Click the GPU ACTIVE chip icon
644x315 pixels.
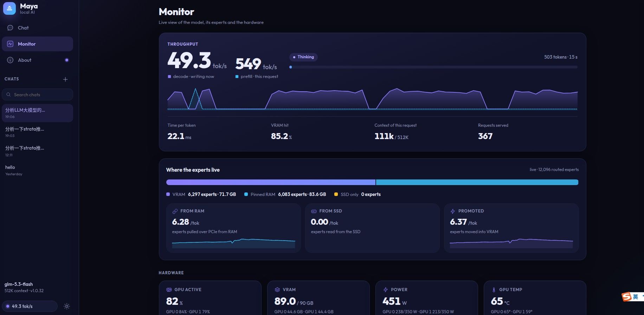tap(169, 290)
